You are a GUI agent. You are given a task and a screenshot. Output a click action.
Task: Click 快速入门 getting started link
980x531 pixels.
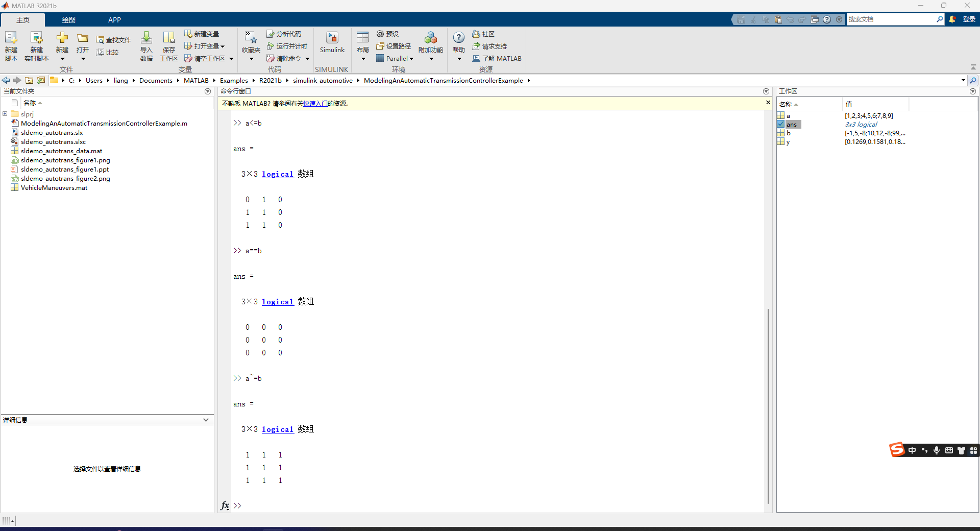[315, 103]
